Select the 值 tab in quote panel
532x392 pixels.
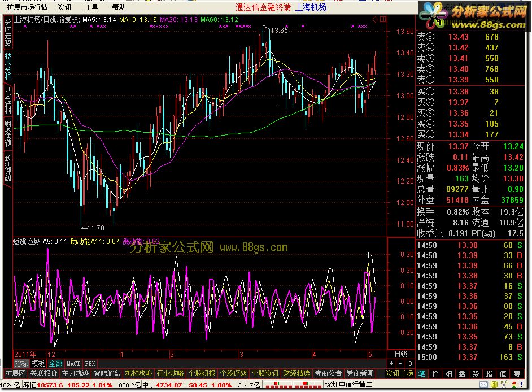coord(503,373)
